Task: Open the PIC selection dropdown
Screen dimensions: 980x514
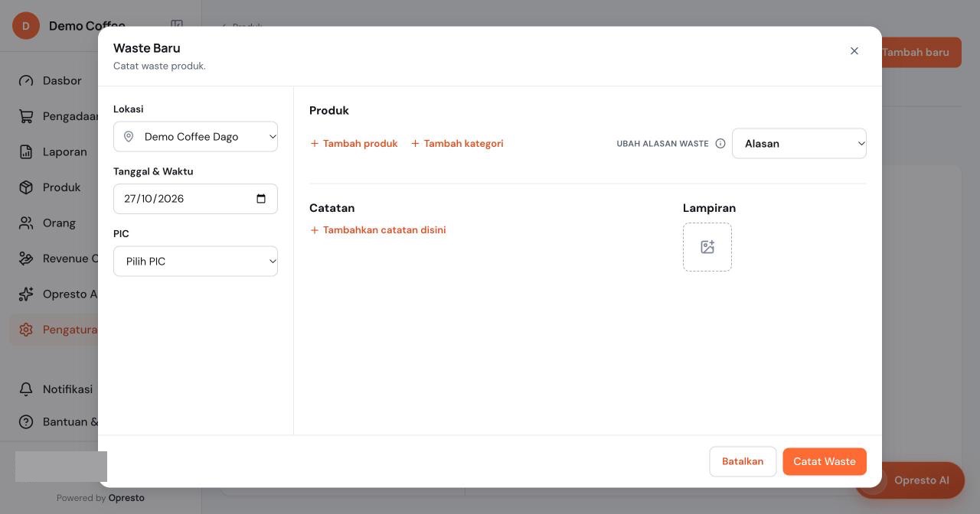Action: click(x=195, y=262)
